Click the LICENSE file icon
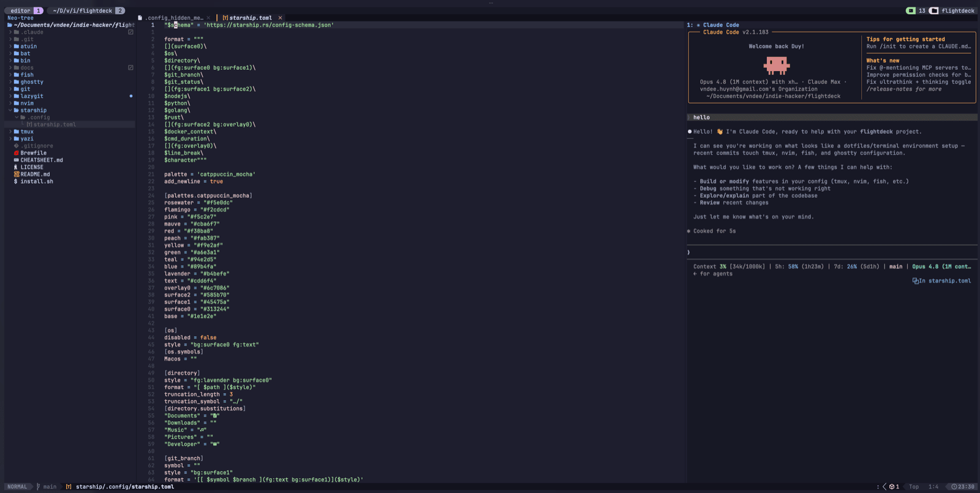This screenshot has width=980, height=493. [x=17, y=167]
